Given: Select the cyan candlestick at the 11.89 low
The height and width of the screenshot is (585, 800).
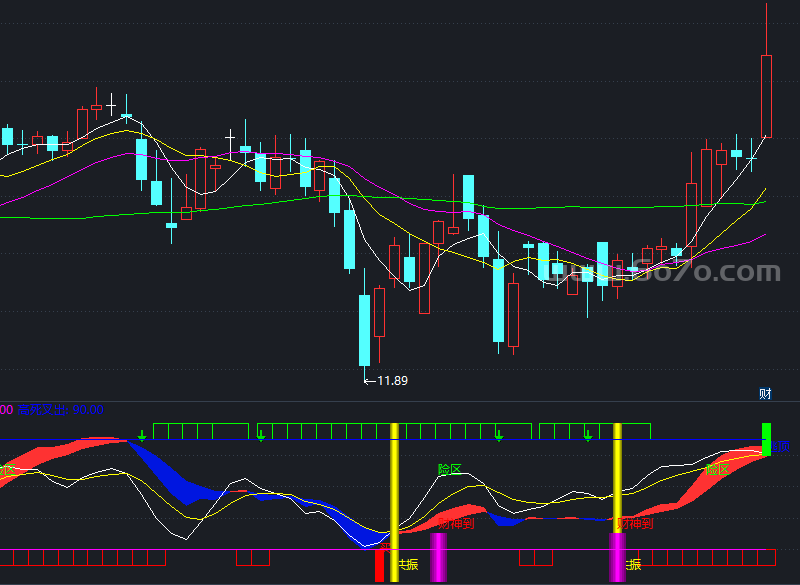Looking at the screenshot, I should [364, 330].
